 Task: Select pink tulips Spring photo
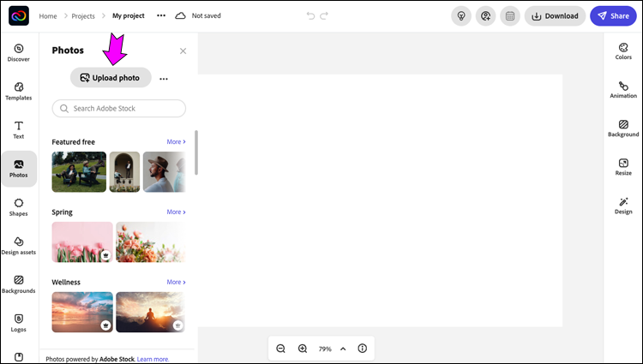pyautogui.click(x=82, y=242)
